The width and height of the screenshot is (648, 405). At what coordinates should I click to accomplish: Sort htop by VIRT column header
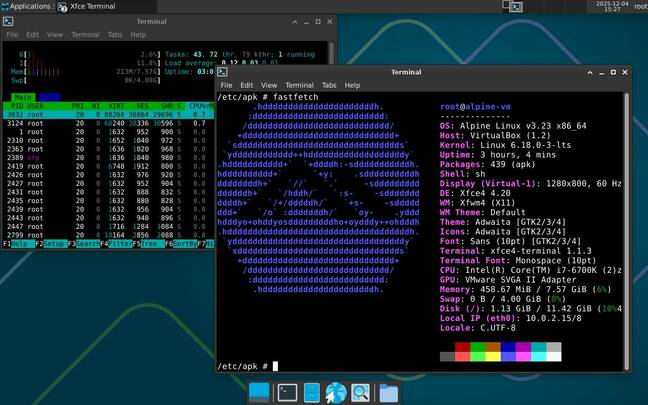pos(116,106)
